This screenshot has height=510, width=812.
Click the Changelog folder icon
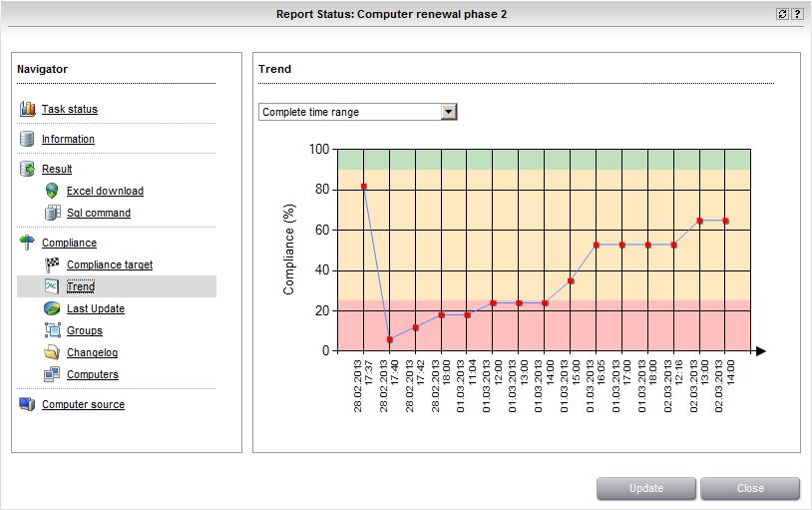pos(53,352)
